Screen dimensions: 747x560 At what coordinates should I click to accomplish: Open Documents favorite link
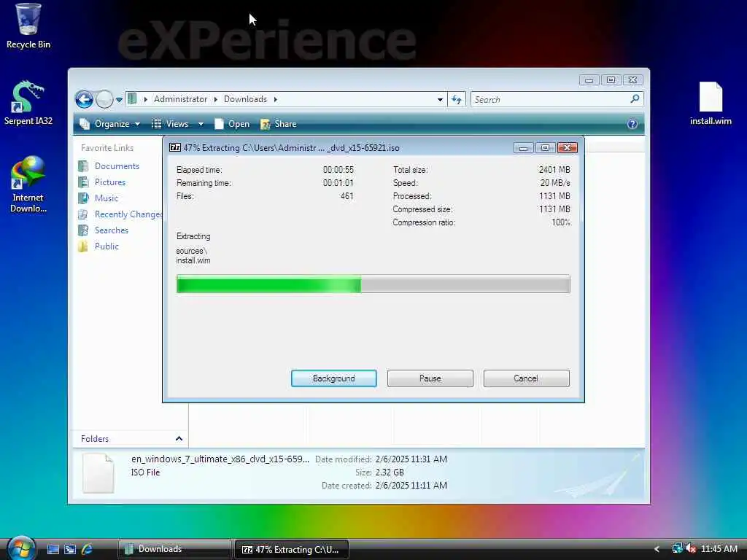(117, 166)
